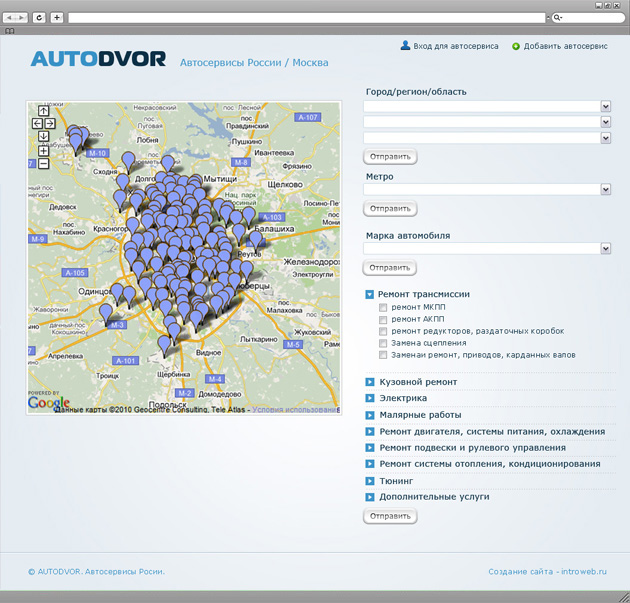Expand the Дополнительные услуги section
The width and height of the screenshot is (630, 603).
[370, 497]
